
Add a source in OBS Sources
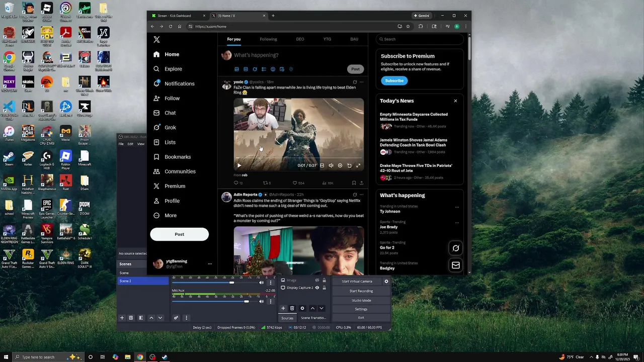[x=283, y=308]
